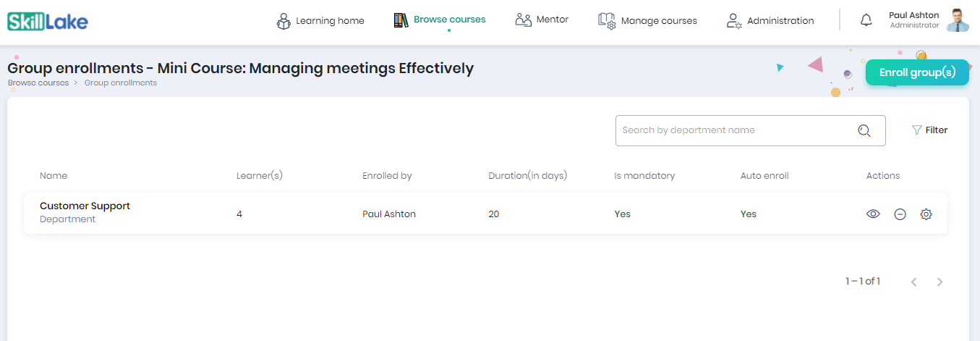Click Paul Ashton's profile avatar
Image resolution: width=980 pixels, height=341 pixels.
[x=958, y=20]
